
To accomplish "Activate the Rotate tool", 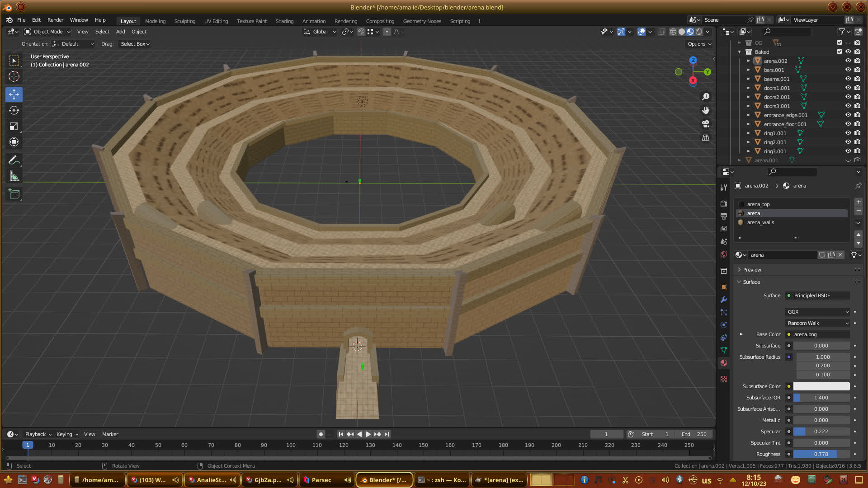I will [14, 110].
